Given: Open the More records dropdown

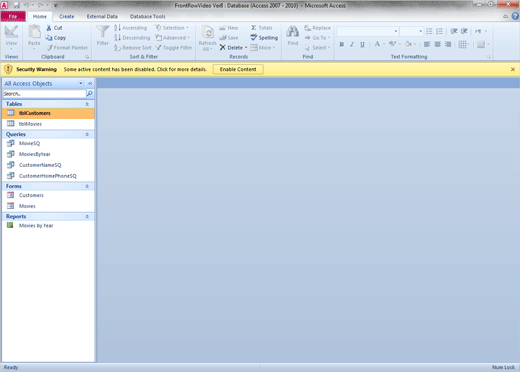Looking at the screenshot, I should [x=263, y=48].
